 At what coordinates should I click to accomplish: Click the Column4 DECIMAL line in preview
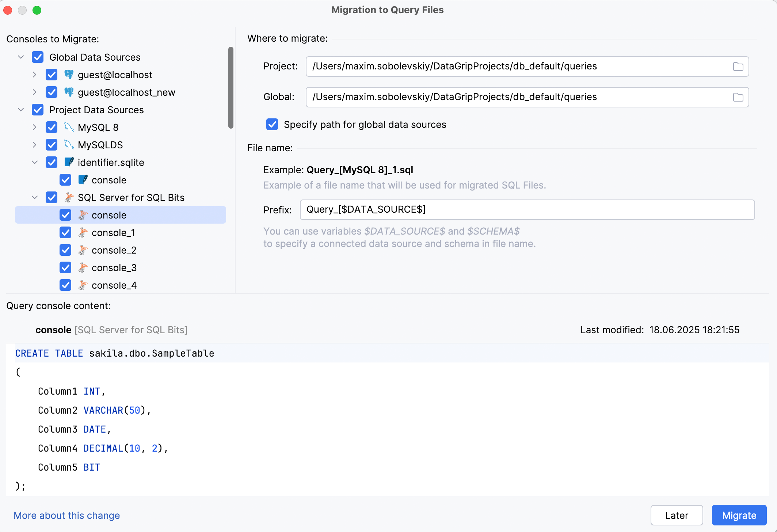[x=103, y=448]
